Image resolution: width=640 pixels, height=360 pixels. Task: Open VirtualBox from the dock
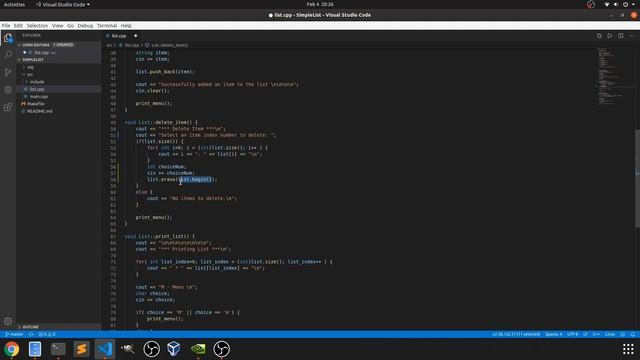(x=174, y=349)
